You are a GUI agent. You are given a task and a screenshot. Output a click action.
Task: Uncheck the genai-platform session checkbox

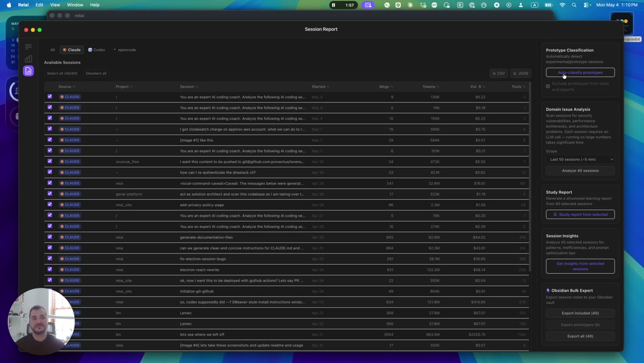50,194
